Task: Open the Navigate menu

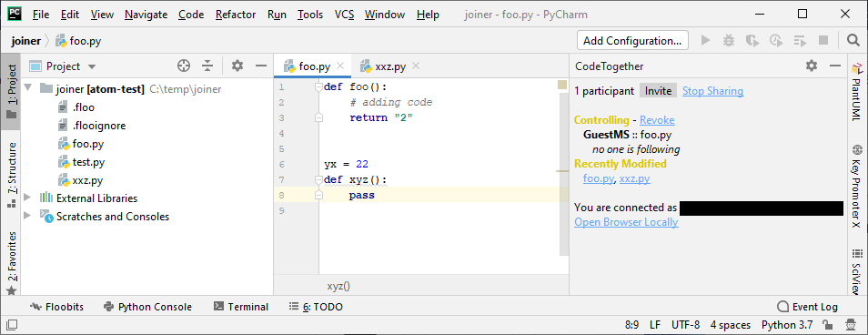Action: pyautogui.click(x=146, y=15)
